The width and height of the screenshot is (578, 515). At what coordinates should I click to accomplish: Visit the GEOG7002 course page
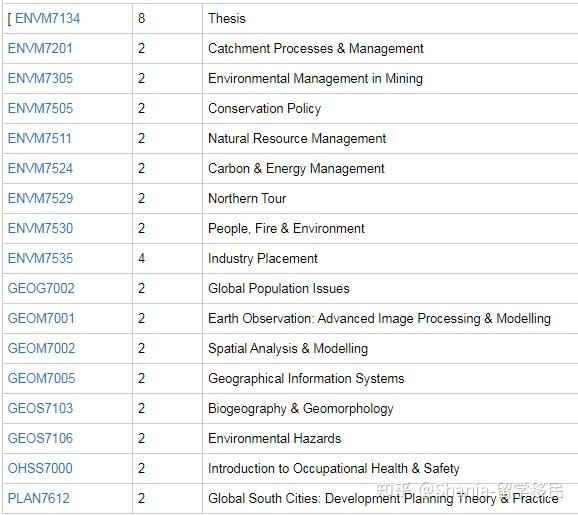41,288
